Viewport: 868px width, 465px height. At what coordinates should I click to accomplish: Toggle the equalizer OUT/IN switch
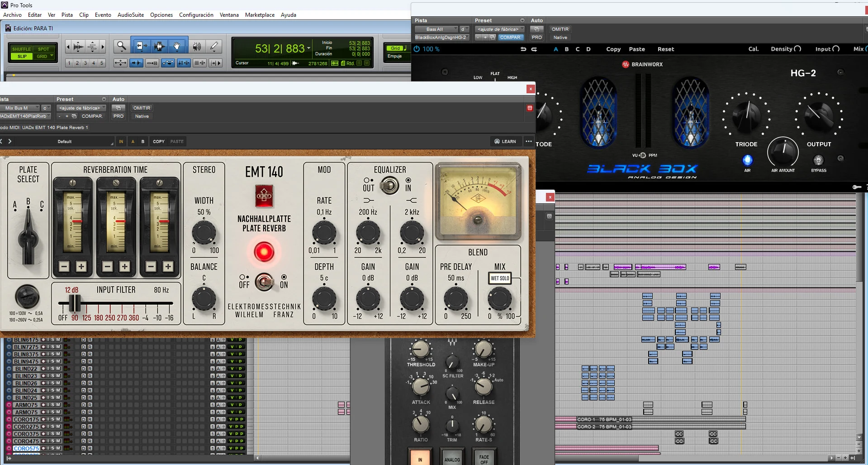[389, 185]
